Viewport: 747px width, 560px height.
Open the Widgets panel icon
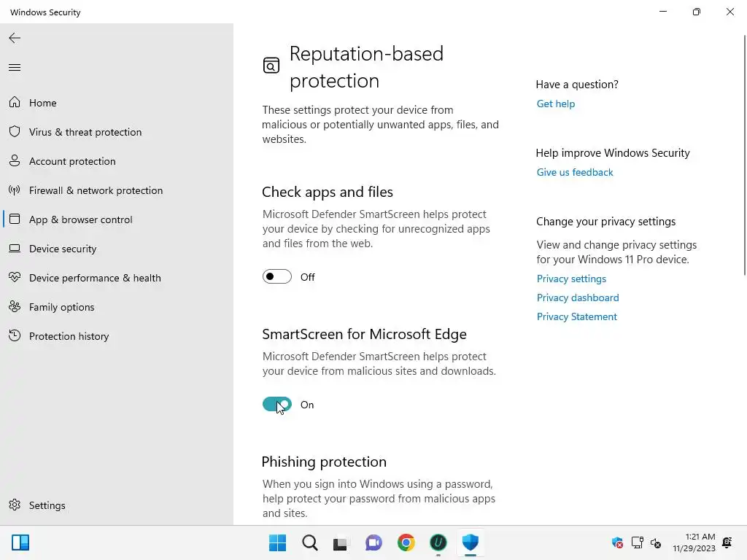[x=20, y=542]
